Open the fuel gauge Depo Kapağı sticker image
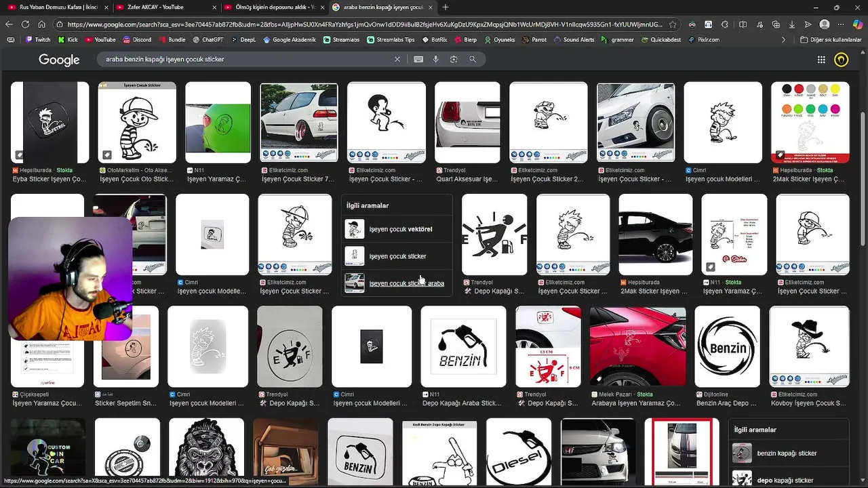Viewport: 868px width, 488px height. 494,235
